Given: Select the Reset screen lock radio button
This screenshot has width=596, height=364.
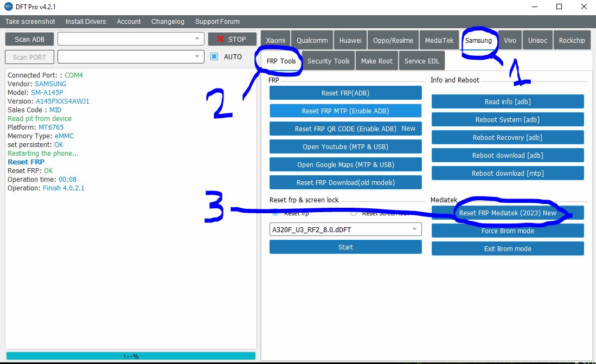Looking at the screenshot, I should (x=354, y=213).
